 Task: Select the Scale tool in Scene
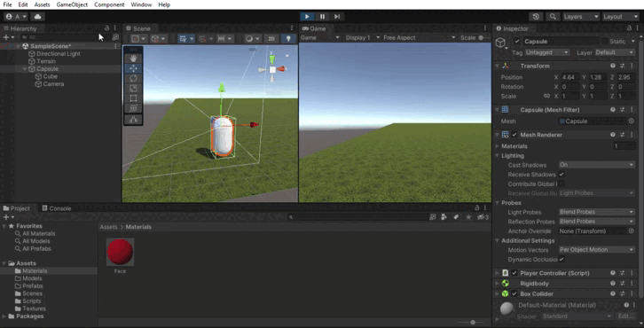coord(133,88)
